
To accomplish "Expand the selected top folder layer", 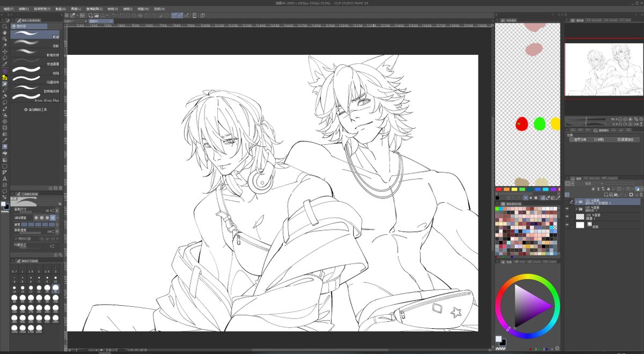I will click(576, 202).
